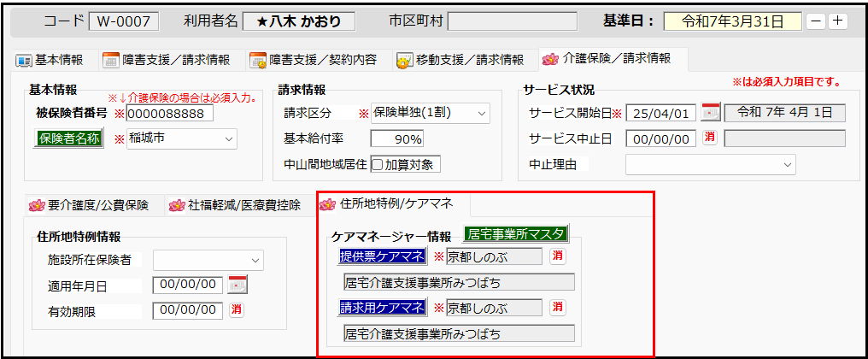868x359 pixels.
Task: Click the 令和 7年 4月 1日 display
Action: [785, 113]
